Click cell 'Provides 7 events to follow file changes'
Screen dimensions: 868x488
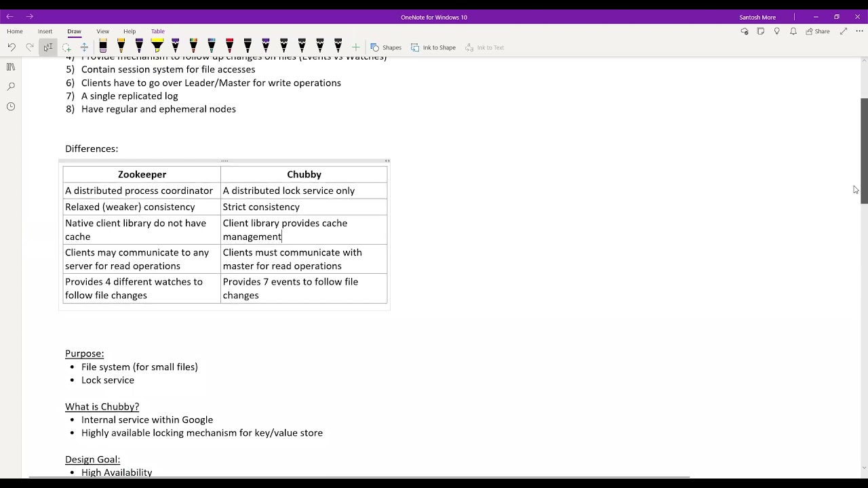(304, 288)
